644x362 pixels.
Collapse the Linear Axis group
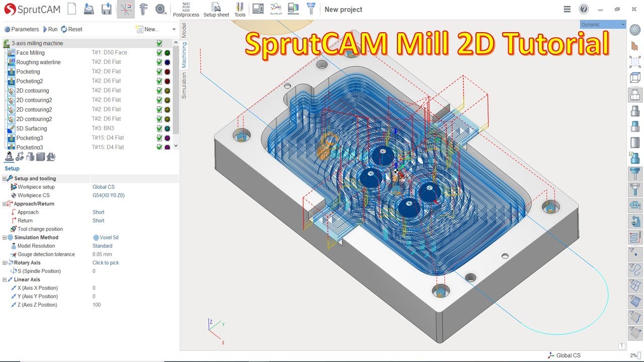(x=5, y=280)
